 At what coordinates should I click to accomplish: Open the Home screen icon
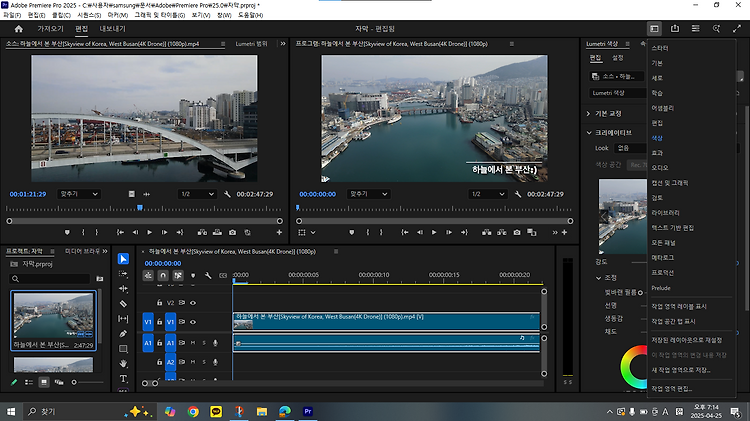[18, 29]
